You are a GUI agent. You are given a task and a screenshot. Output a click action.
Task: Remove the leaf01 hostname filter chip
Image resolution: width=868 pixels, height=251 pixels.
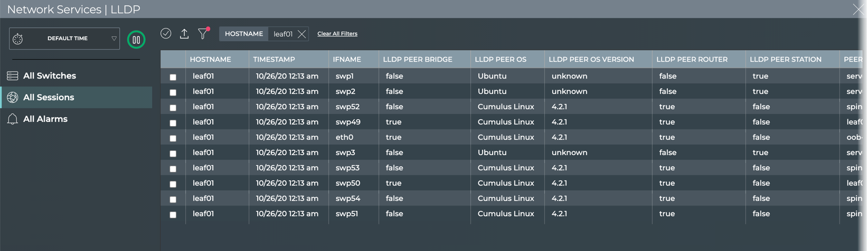tap(301, 34)
